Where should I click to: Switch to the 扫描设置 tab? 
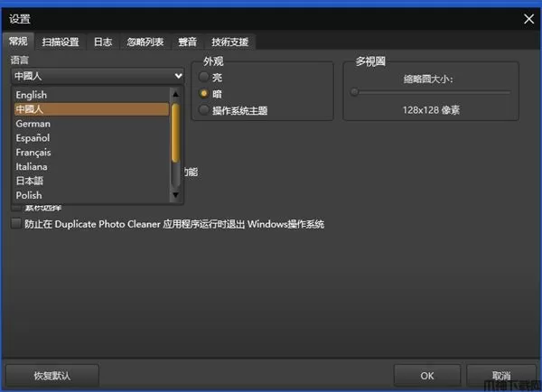(x=61, y=42)
